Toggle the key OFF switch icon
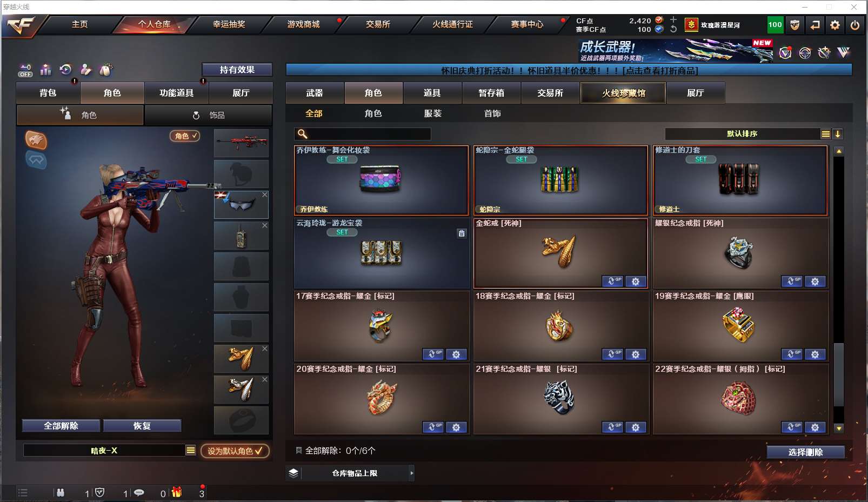 coord(25,70)
